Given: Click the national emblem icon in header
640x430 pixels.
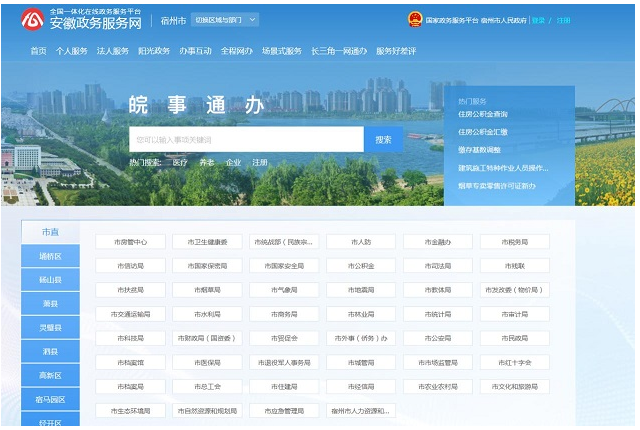Looking at the screenshot, I should 415,19.
